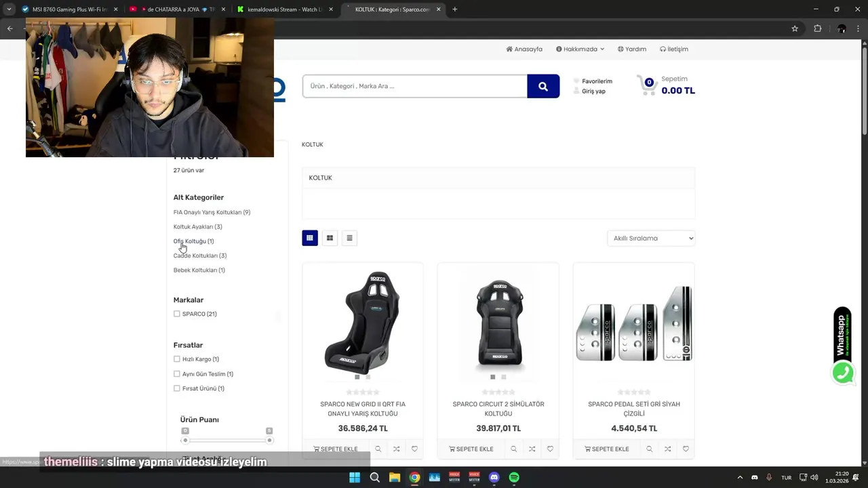Open SPARCO CIRCUIT 2 SİMÜLATÖR KOLTUĞU title
The width and height of the screenshot is (868, 488).
(498, 409)
